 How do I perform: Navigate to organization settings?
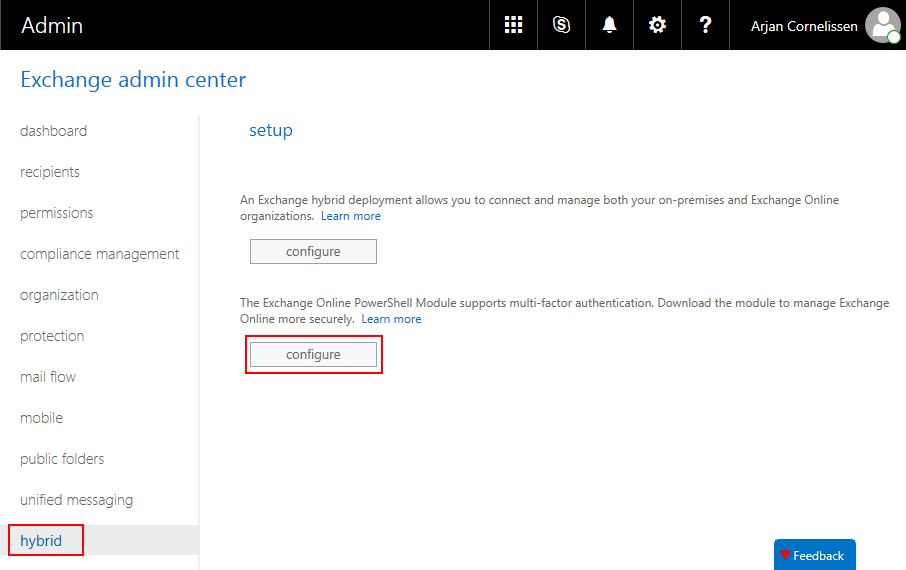pos(59,295)
